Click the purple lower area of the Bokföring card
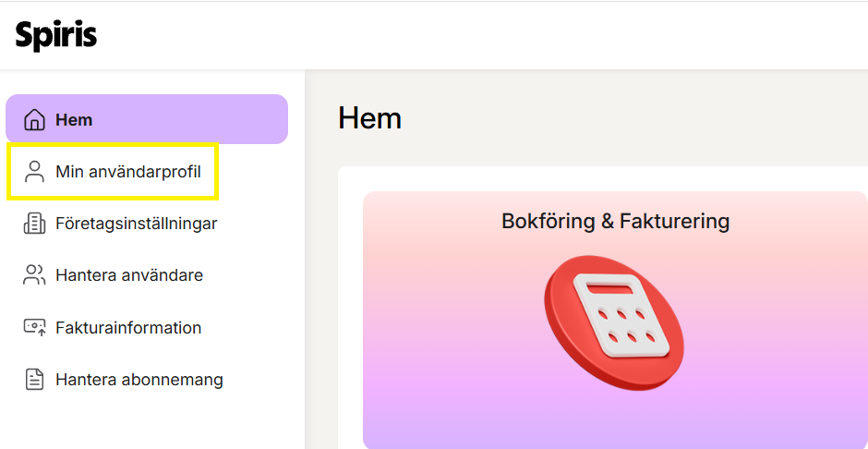This screenshot has height=449, width=868. [615, 420]
